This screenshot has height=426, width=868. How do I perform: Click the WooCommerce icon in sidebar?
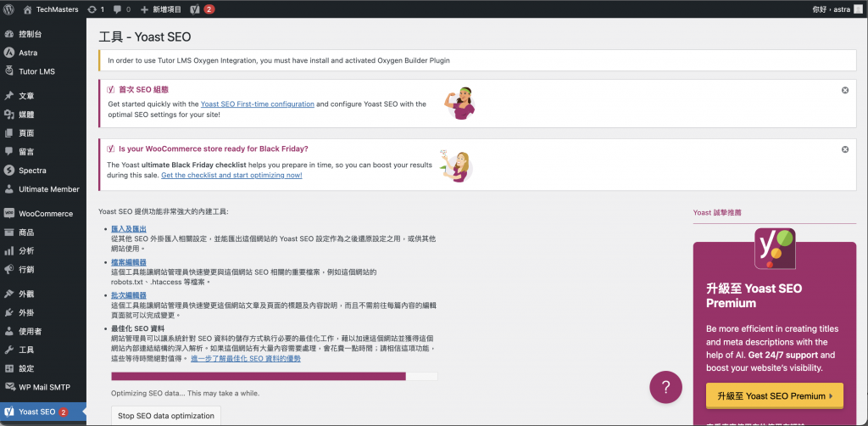tap(8, 213)
